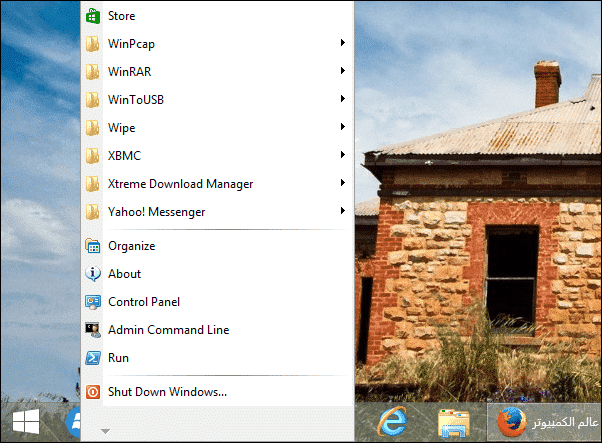Image resolution: width=602 pixels, height=443 pixels.
Task: Click the Organize icon in start menu
Action: point(93,246)
